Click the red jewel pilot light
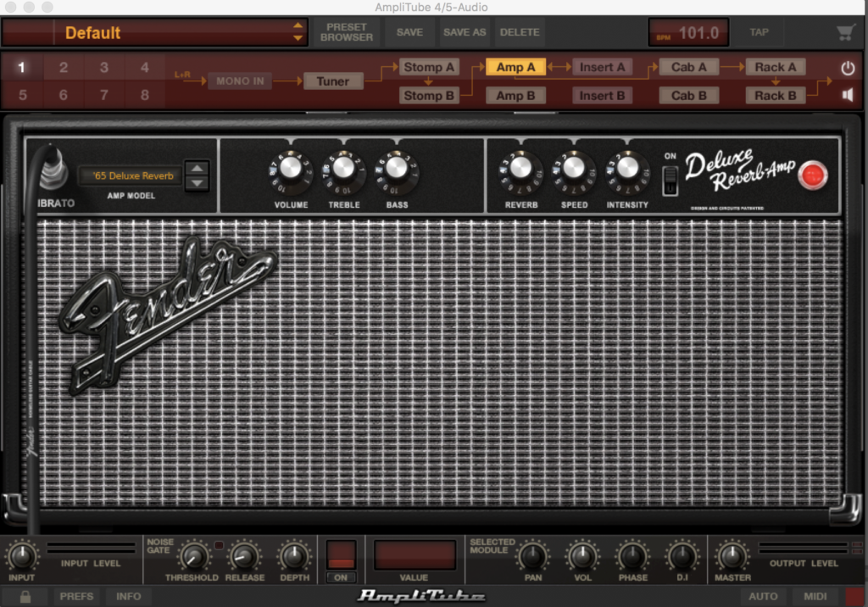This screenshot has width=868, height=607. coord(813,175)
